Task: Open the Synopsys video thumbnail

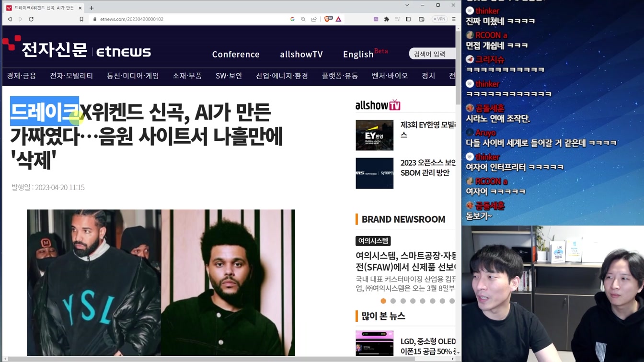Action: pyautogui.click(x=375, y=173)
